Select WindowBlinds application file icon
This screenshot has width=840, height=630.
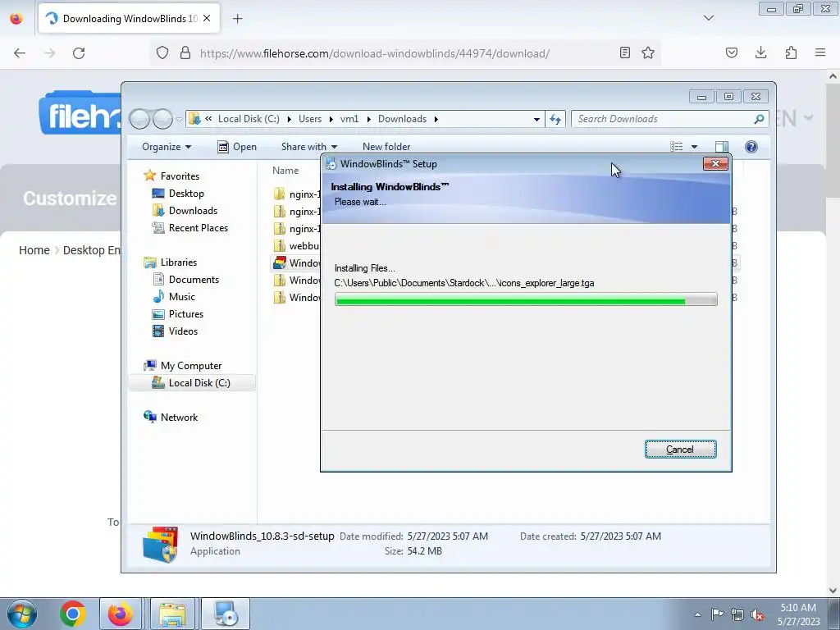(280, 263)
